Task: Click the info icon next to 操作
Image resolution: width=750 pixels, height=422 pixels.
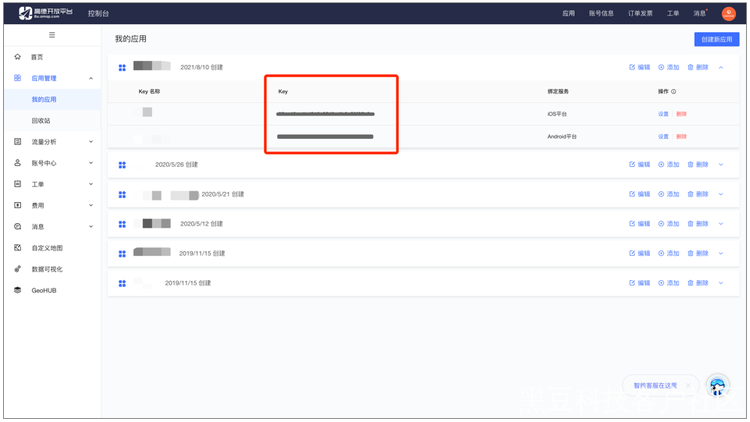Action: pyautogui.click(x=673, y=91)
